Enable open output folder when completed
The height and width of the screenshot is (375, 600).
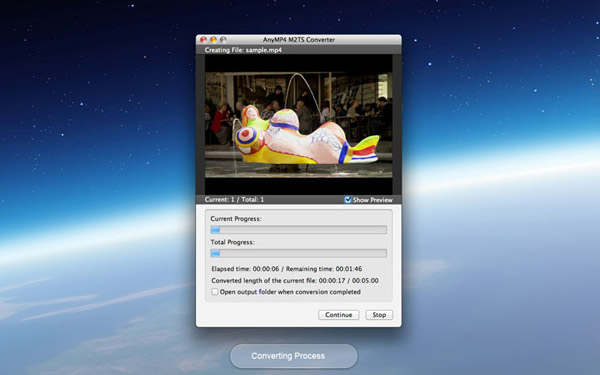[215, 292]
